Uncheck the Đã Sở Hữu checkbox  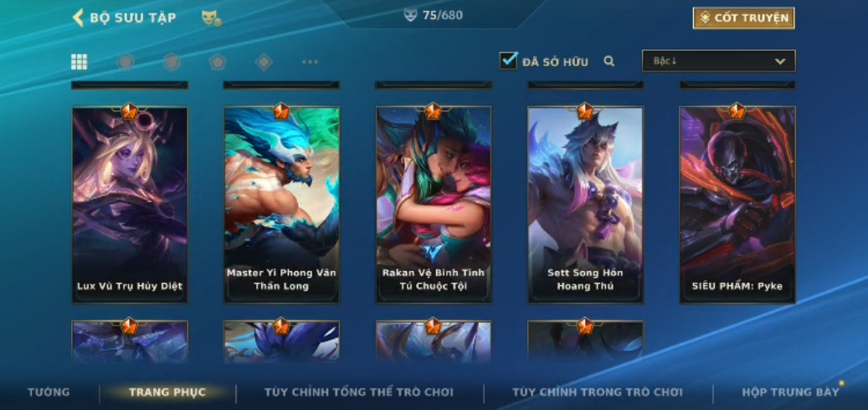coord(508,60)
